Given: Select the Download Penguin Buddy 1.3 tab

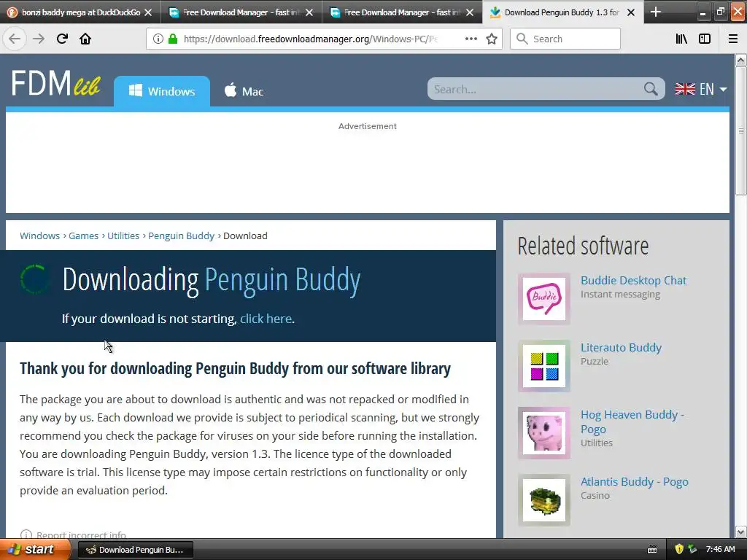Looking at the screenshot, I should click(562, 12).
